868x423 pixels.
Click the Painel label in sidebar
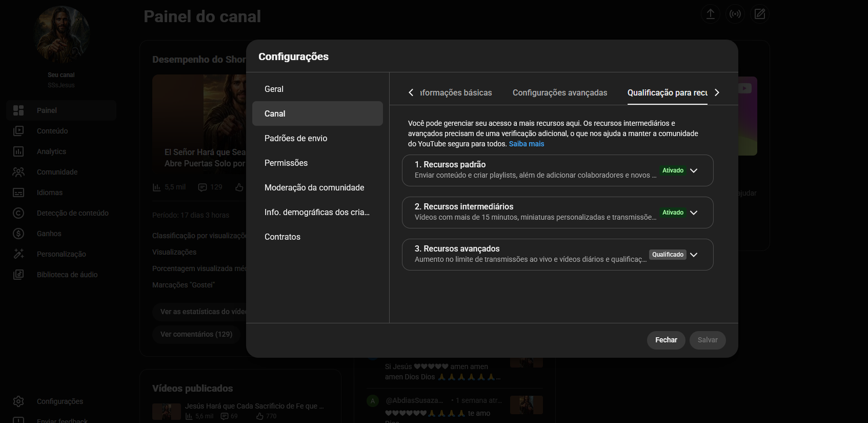click(47, 110)
